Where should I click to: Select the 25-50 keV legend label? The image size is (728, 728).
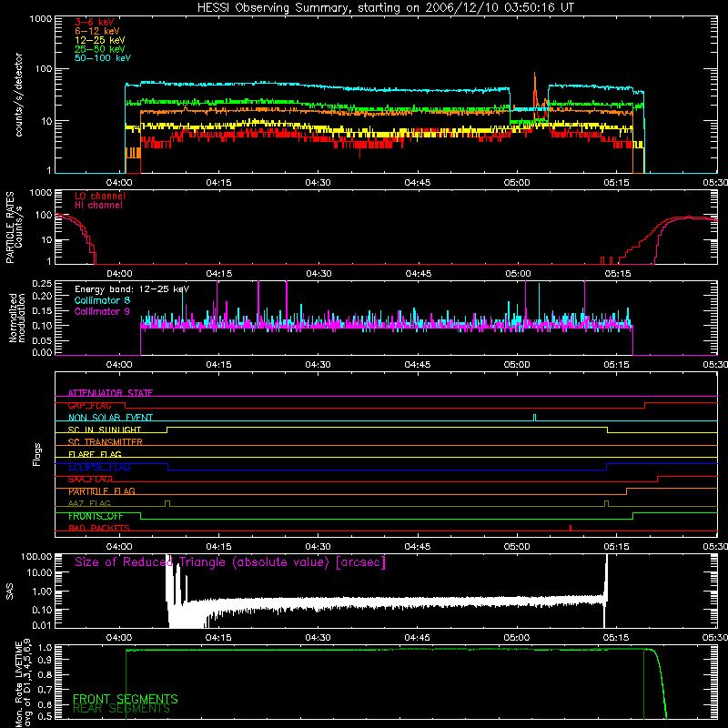point(100,49)
